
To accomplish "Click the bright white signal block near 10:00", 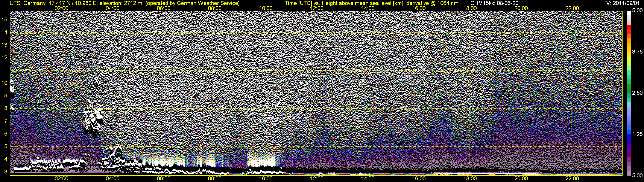I will coord(261,161).
